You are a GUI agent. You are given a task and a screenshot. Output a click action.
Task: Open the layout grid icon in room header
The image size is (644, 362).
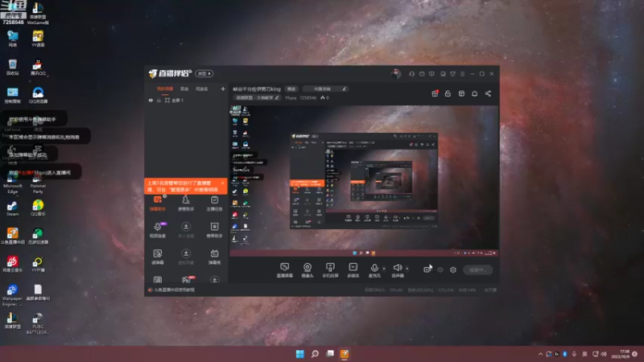tap(461, 93)
